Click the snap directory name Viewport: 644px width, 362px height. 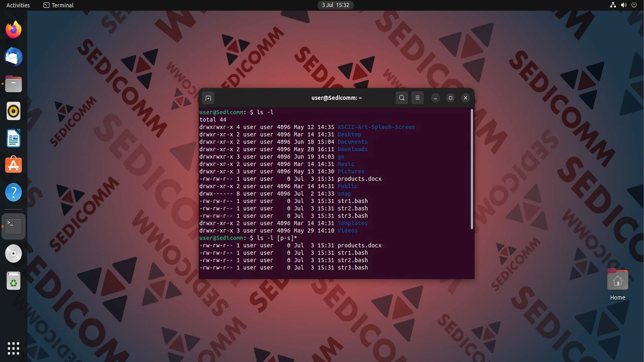pos(344,194)
